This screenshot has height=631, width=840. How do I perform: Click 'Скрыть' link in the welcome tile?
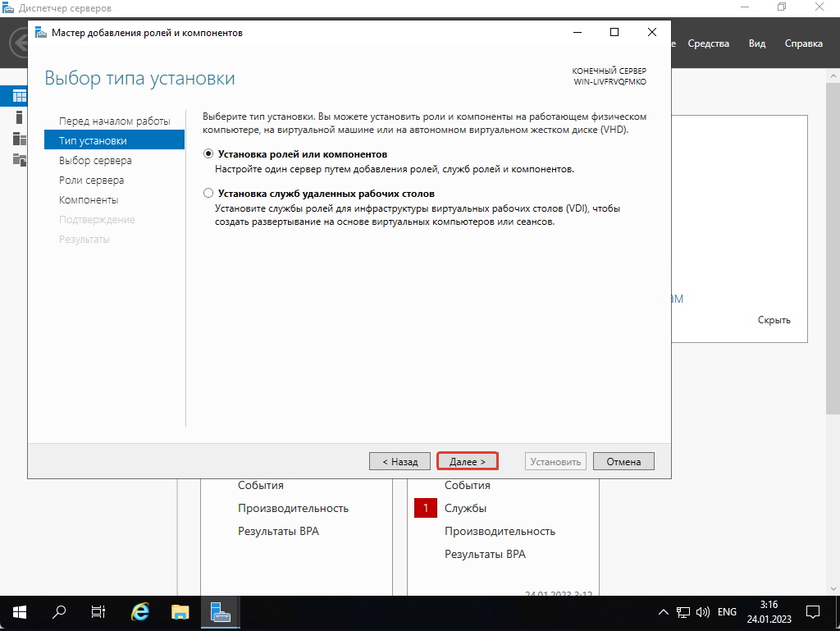[774, 320]
